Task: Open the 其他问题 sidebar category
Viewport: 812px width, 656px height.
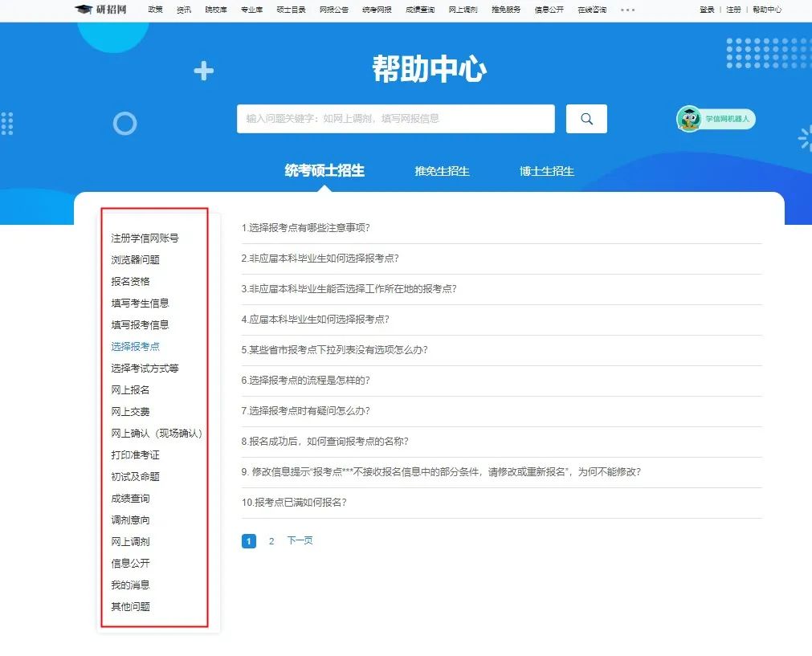Action: pos(130,607)
